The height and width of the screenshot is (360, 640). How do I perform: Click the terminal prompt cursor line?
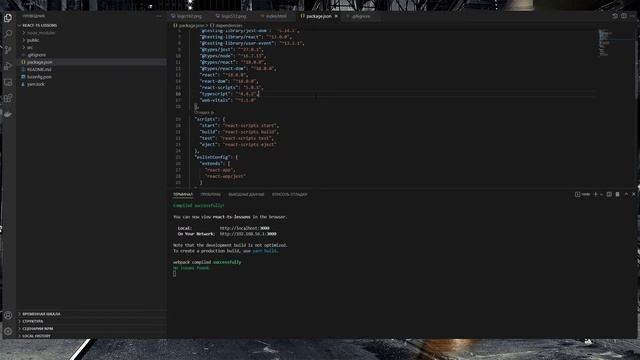click(175, 273)
